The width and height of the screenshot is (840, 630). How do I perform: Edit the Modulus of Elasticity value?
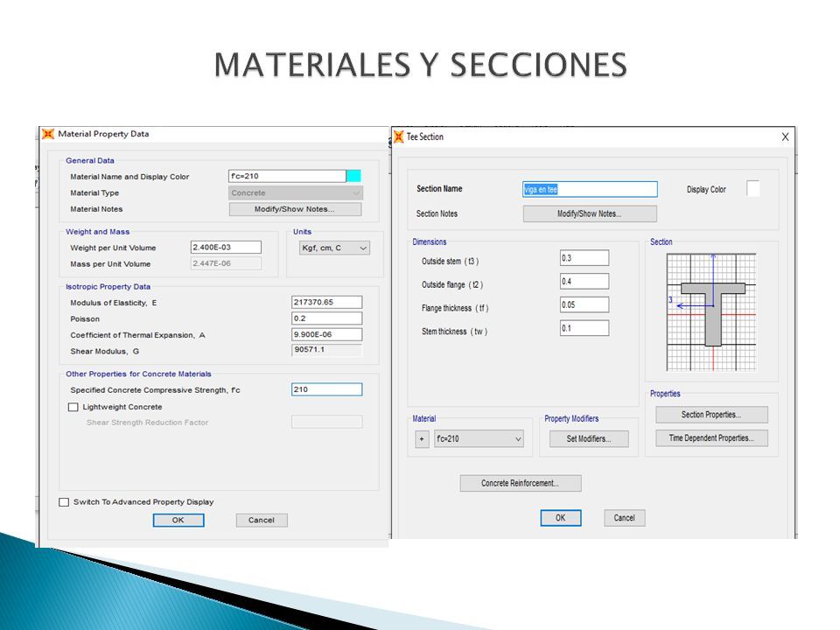click(326, 302)
